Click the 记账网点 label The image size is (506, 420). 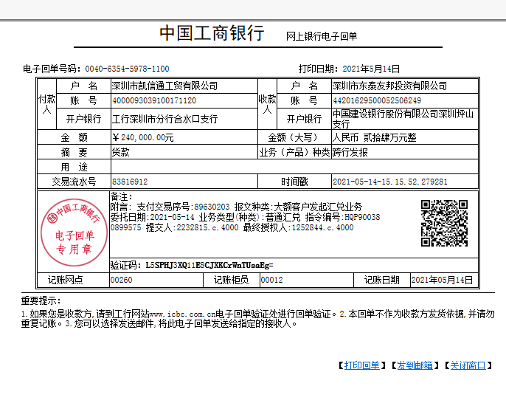click(65, 280)
